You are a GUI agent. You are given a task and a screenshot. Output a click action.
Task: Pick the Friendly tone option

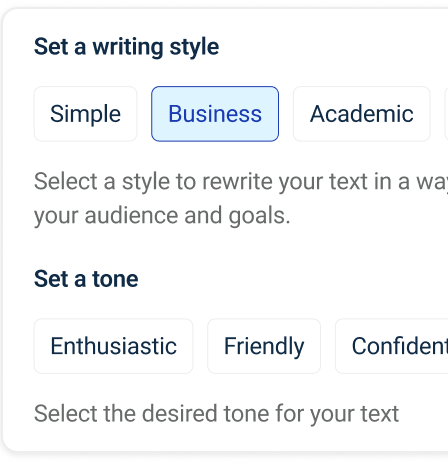(x=264, y=346)
